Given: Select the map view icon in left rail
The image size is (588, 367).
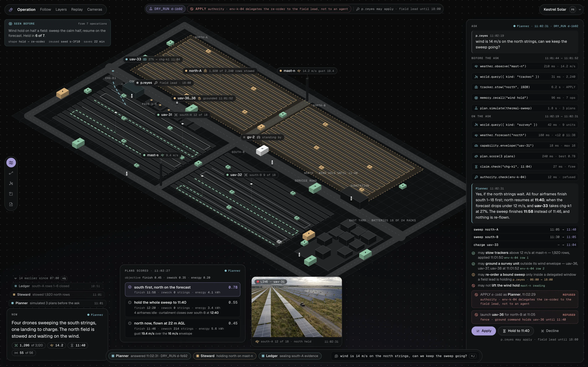Looking at the screenshot, I should coord(11,163).
